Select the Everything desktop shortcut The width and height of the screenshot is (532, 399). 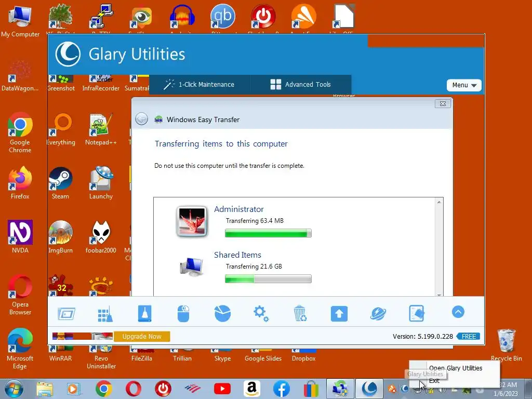tap(61, 129)
